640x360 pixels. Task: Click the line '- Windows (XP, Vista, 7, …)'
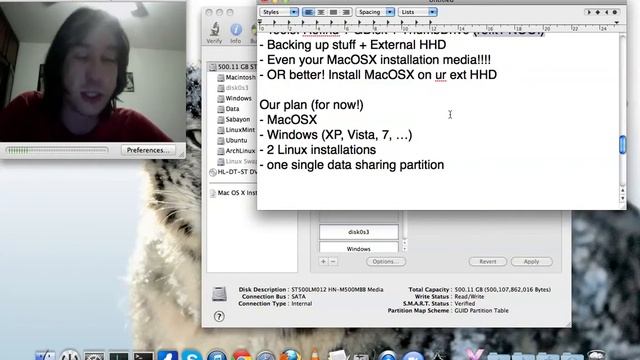(336, 135)
